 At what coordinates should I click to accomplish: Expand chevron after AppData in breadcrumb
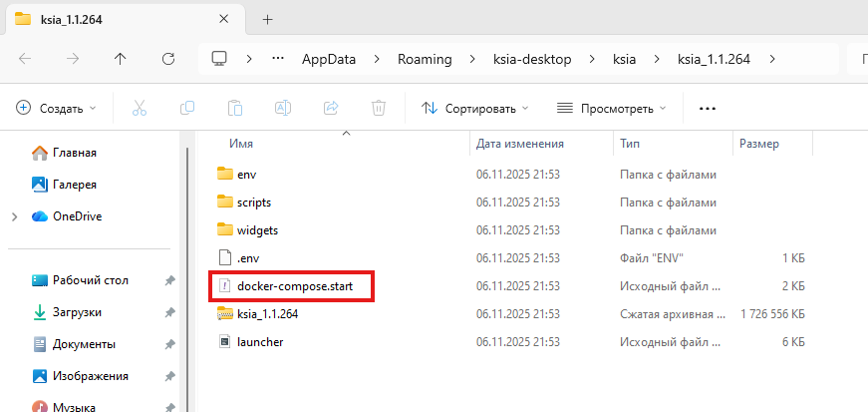click(x=377, y=59)
